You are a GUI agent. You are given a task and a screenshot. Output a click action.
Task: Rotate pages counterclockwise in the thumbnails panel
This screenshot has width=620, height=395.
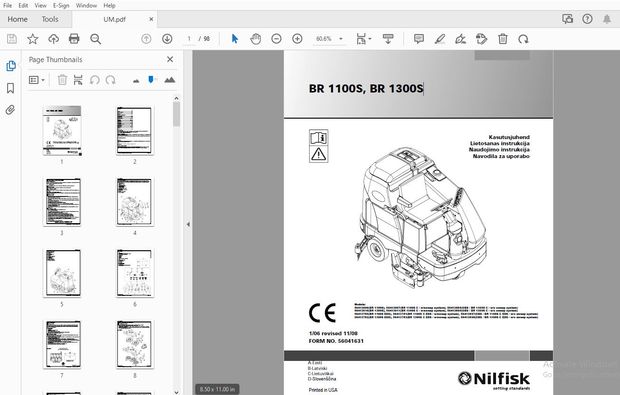[x=95, y=80]
